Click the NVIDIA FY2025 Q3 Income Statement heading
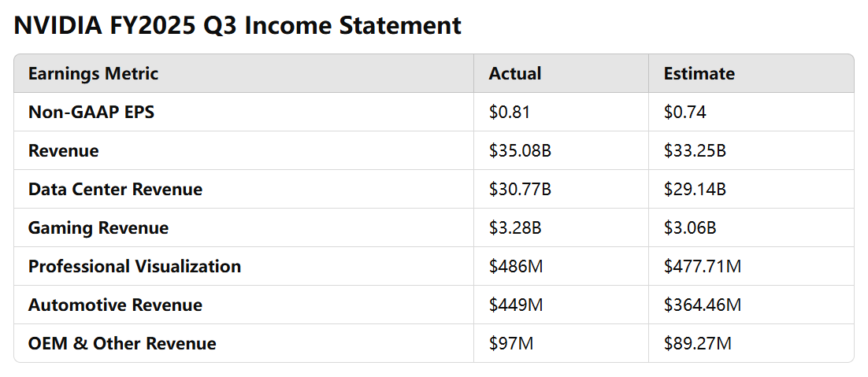 pos(238,26)
